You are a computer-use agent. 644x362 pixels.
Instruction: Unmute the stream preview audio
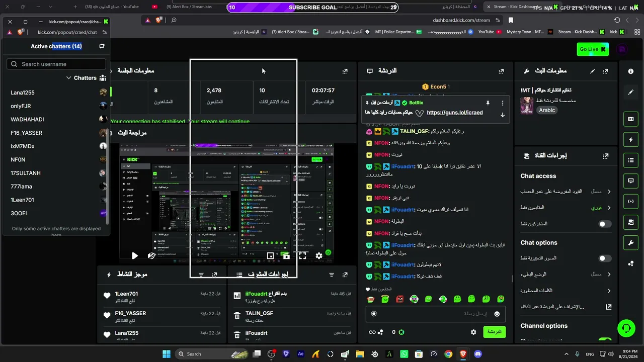click(x=151, y=256)
